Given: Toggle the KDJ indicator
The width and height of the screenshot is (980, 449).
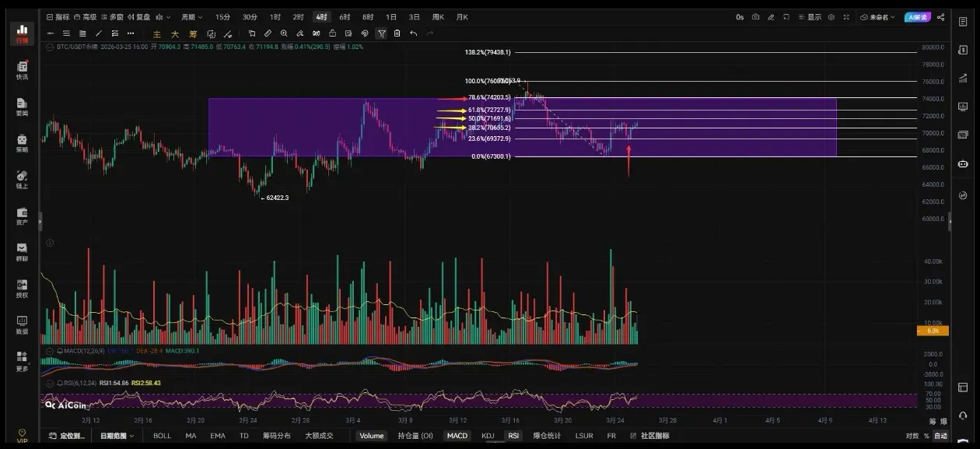Looking at the screenshot, I should (x=488, y=436).
